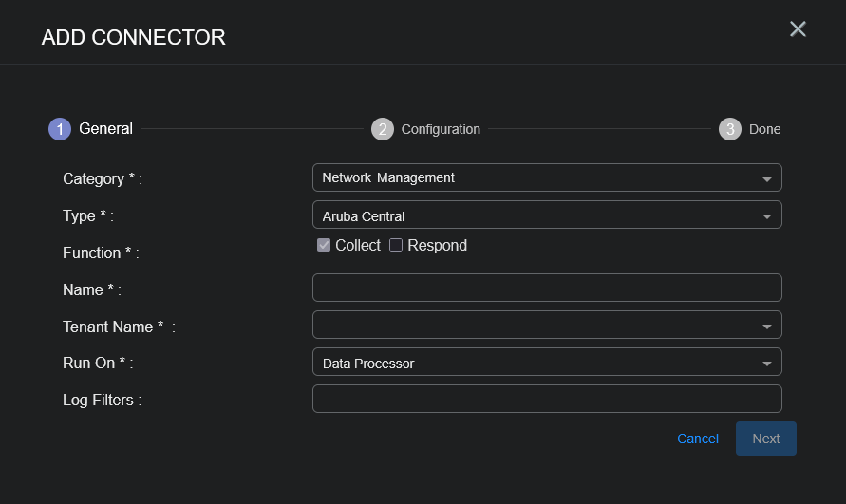Open the Data Processor combo box
846x504 pixels.
tap(532, 363)
